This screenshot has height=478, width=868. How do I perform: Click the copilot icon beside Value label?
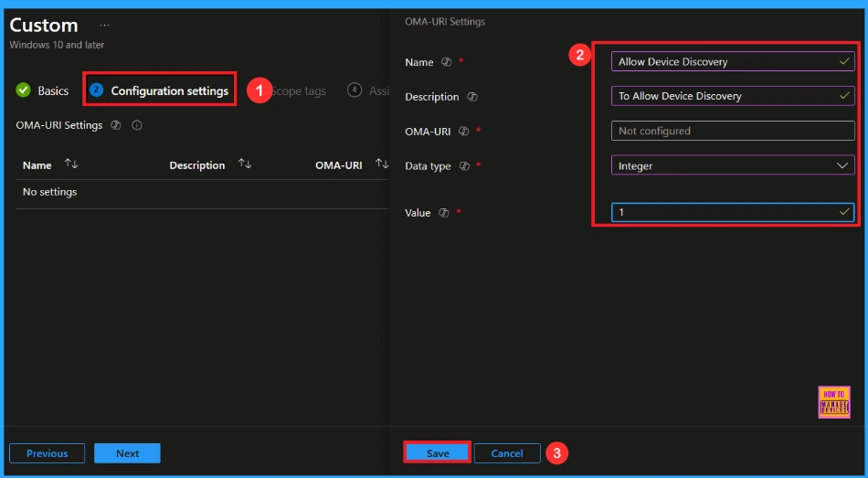pos(443,212)
